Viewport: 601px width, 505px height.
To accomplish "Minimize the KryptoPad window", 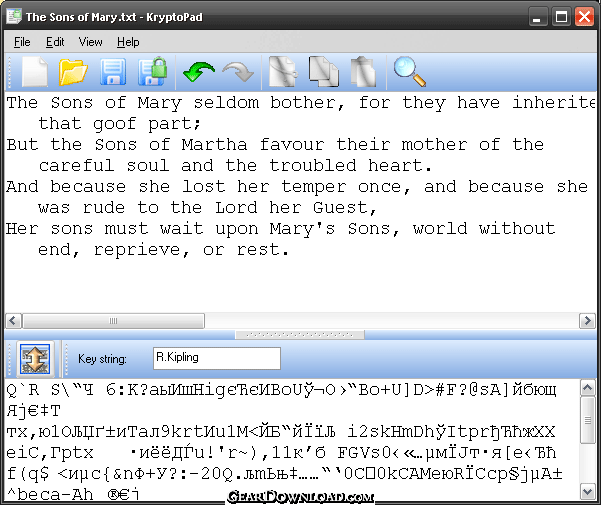I will tap(537, 17).
